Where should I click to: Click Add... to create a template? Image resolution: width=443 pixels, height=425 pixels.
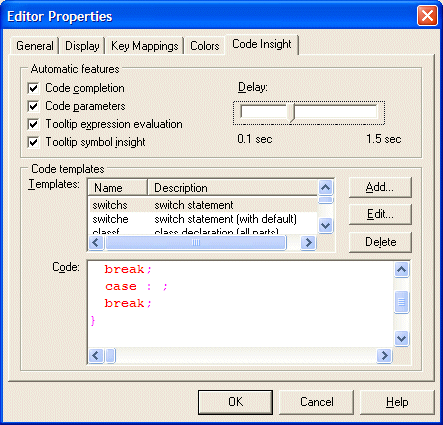(x=380, y=187)
